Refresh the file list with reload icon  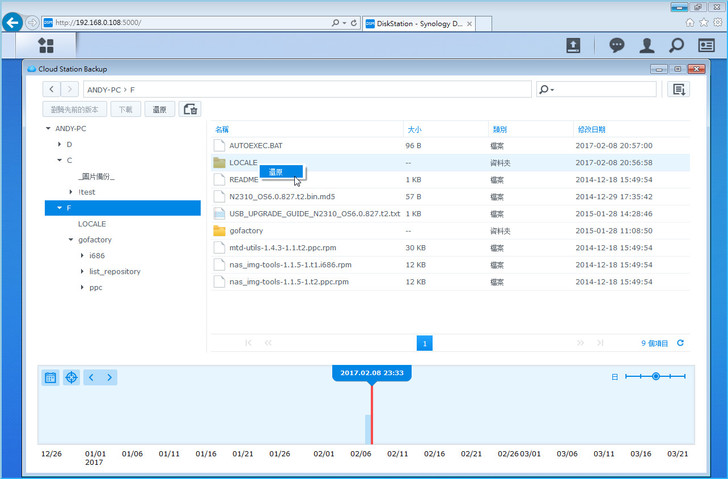(681, 343)
